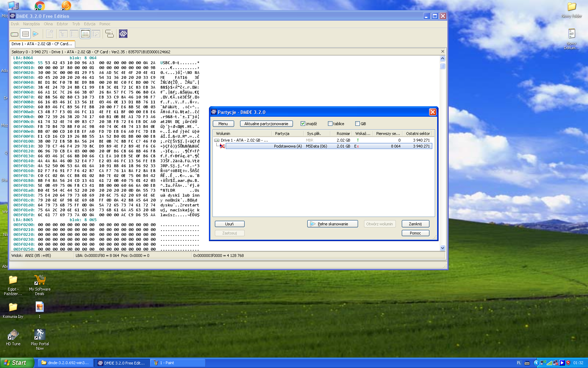Click the select drive toolbar icon

tap(14, 34)
